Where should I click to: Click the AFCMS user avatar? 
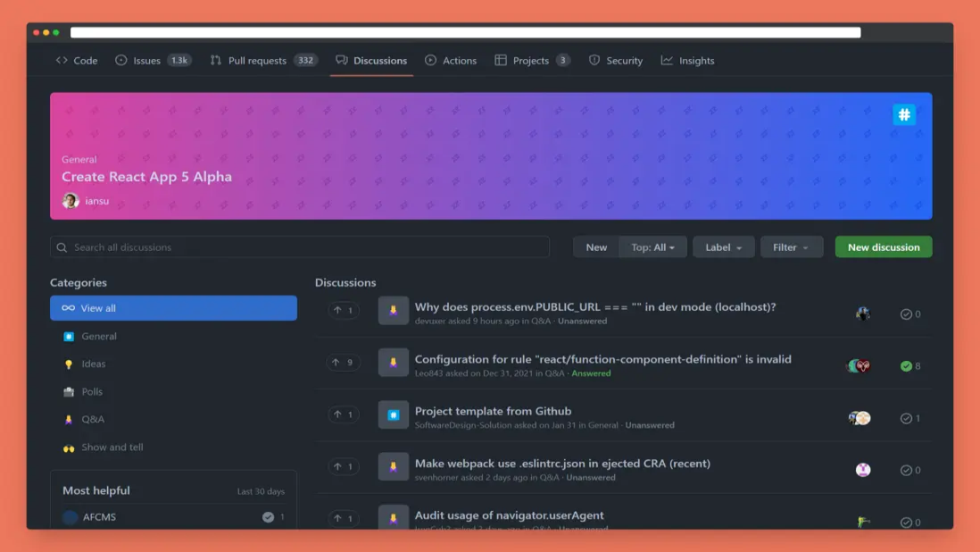(x=71, y=517)
